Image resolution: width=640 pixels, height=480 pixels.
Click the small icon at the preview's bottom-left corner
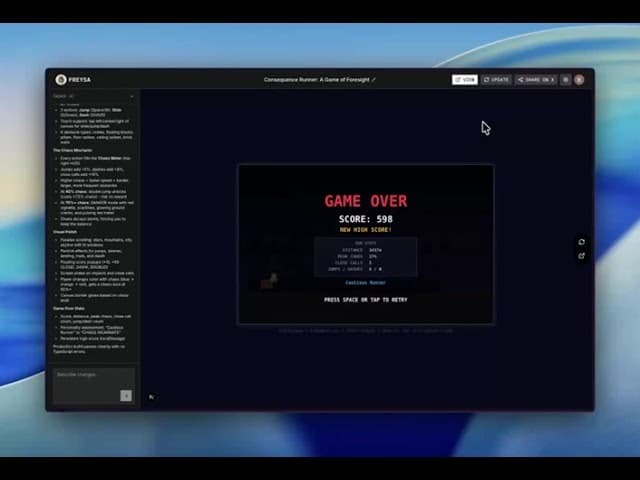pos(151,397)
